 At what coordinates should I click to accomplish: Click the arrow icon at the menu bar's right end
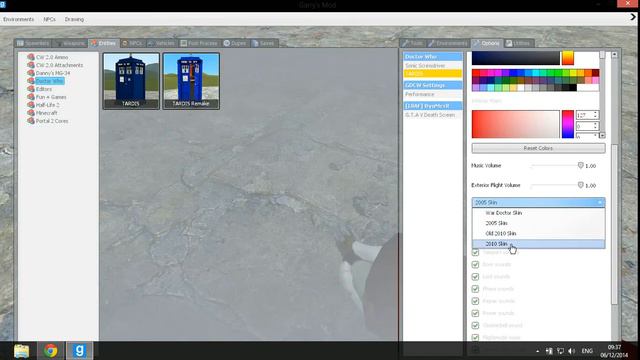pyautogui.click(x=633, y=17)
